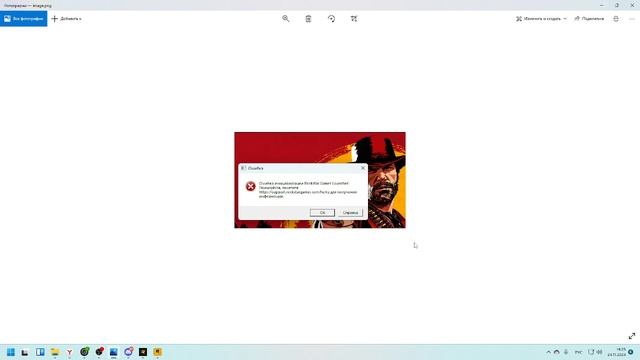This screenshot has height=360, width=640.
Task: Open the black square taskbar app icon
Action: point(143,352)
